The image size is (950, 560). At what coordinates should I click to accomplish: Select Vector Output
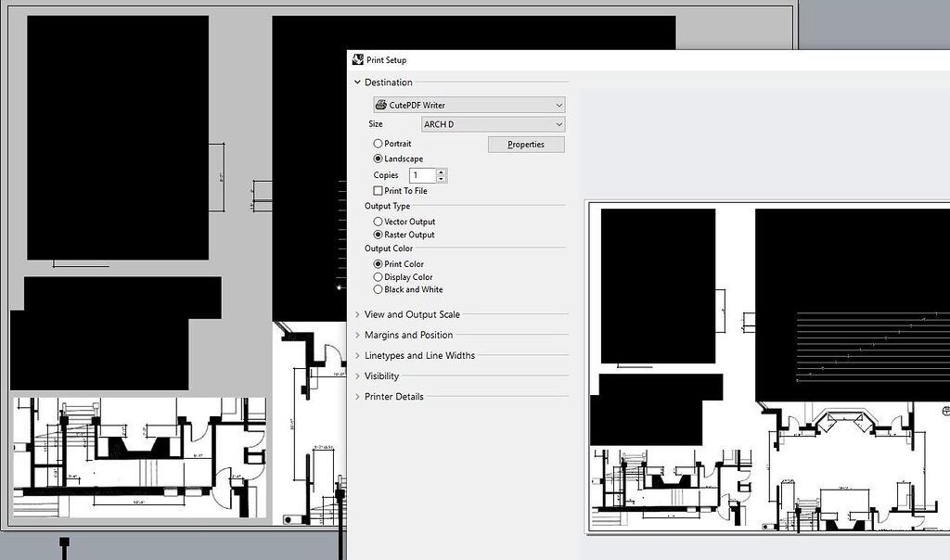(378, 222)
